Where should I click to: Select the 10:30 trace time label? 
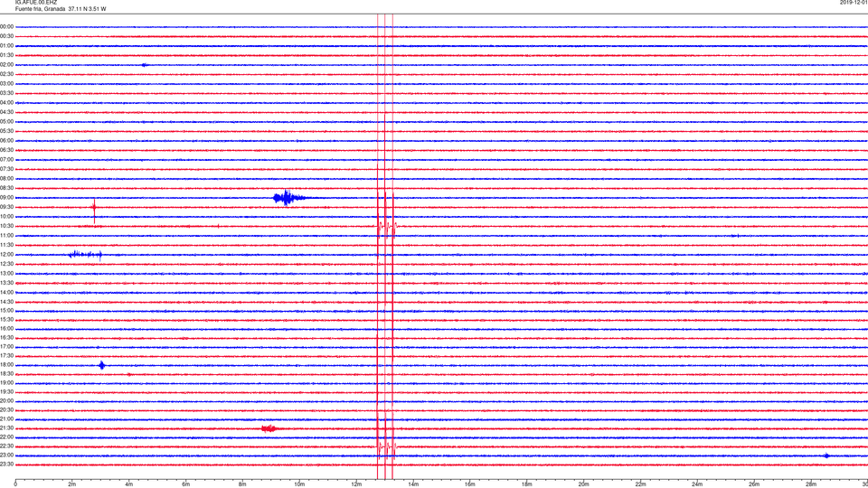tap(7, 226)
